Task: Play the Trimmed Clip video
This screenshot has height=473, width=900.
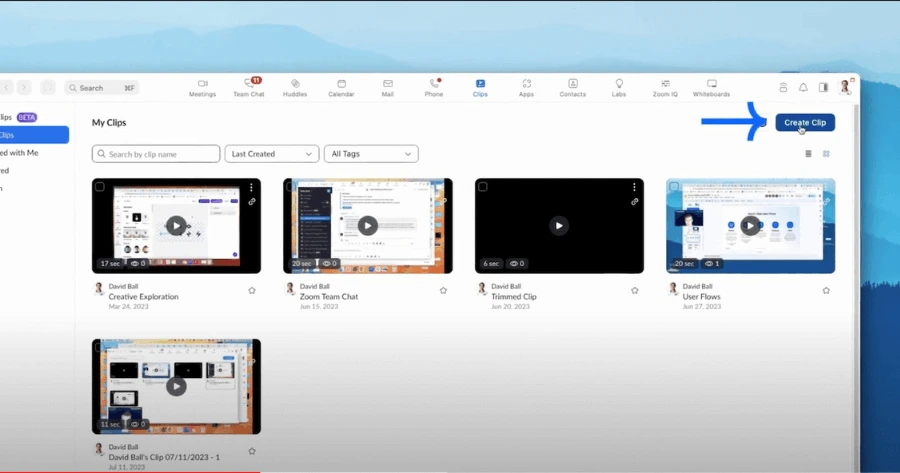Action: [559, 226]
